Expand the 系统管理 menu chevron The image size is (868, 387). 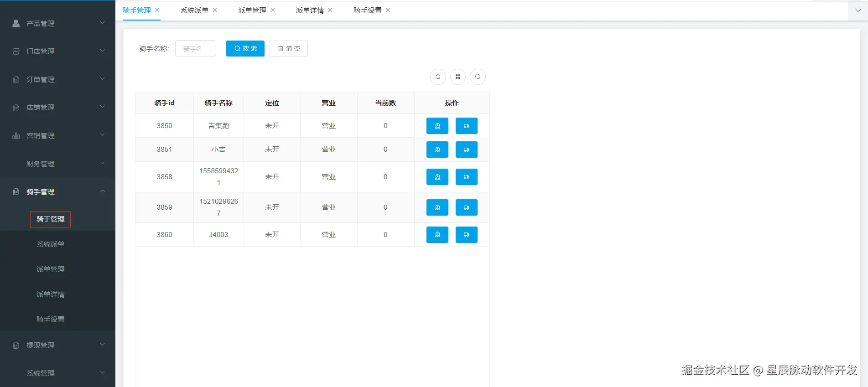click(x=103, y=372)
